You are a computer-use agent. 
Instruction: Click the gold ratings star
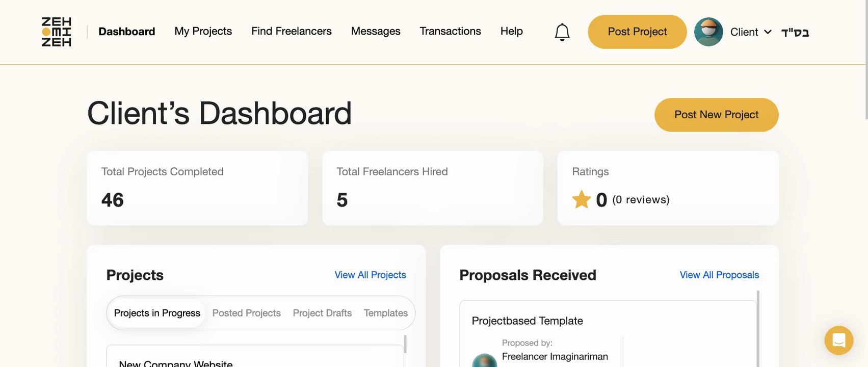pyautogui.click(x=581, y=199)
